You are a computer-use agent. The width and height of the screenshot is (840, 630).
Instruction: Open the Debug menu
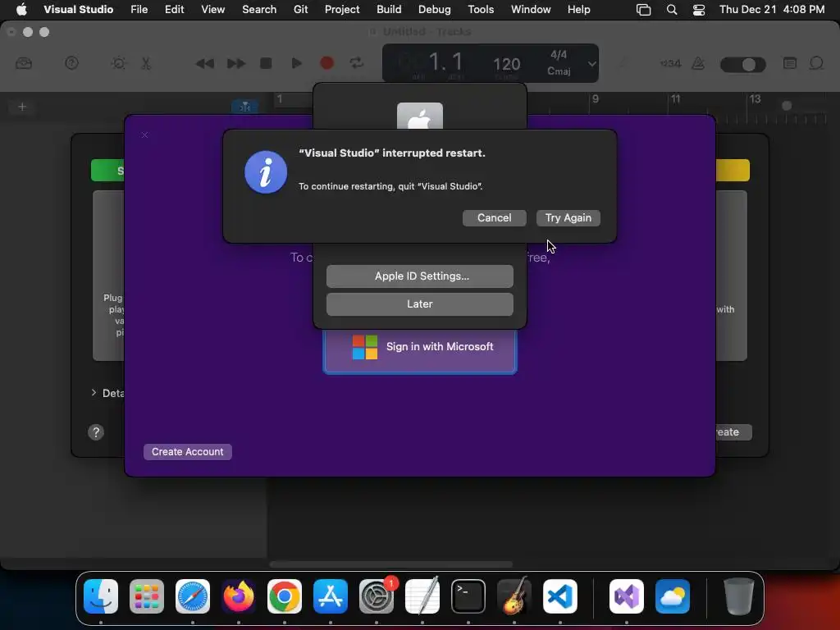[x=435, y=9]
